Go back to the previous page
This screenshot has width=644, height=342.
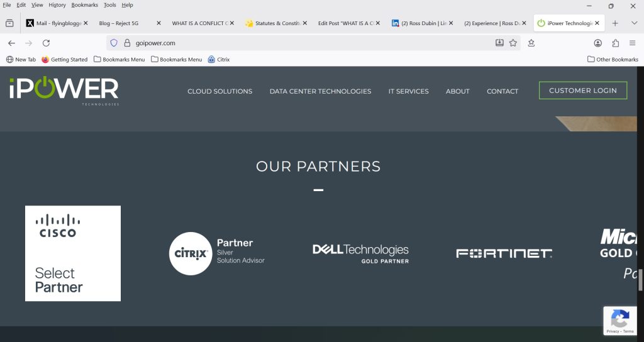11,43
